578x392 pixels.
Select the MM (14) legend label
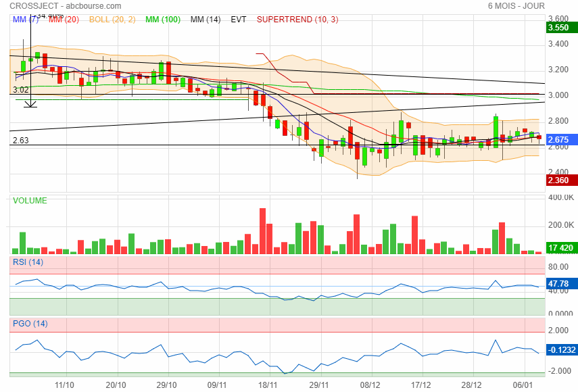pos(206,20)
